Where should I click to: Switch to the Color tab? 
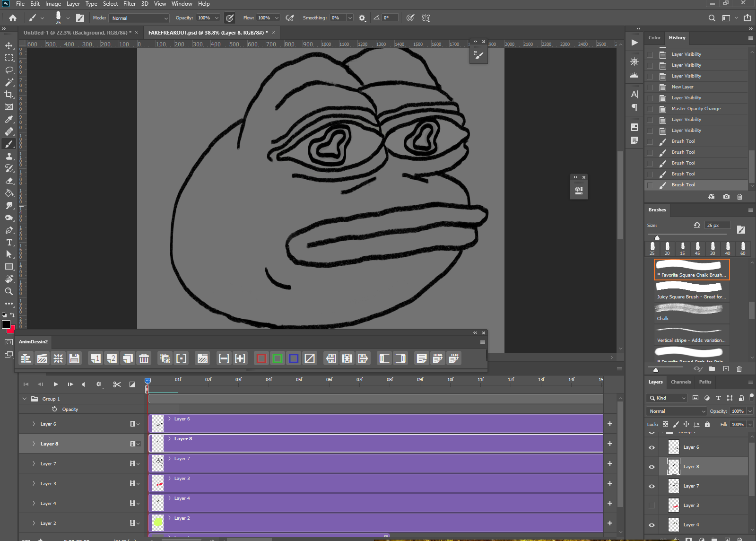654,38
